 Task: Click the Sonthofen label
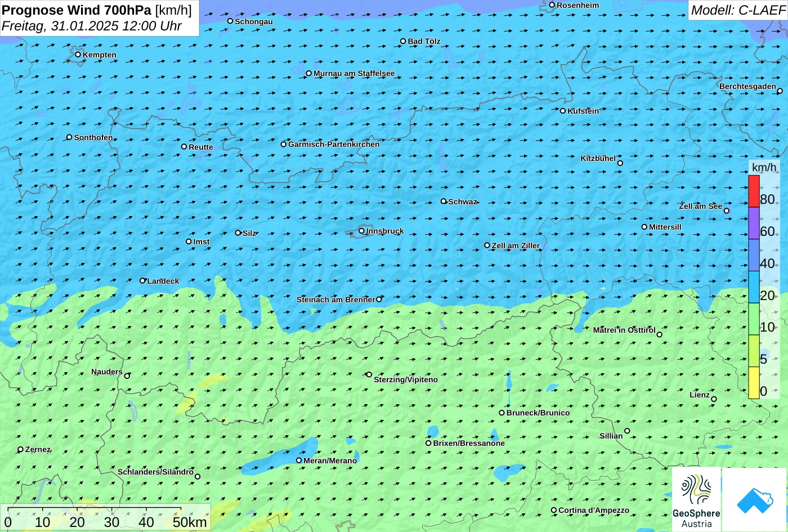point(93,137)
